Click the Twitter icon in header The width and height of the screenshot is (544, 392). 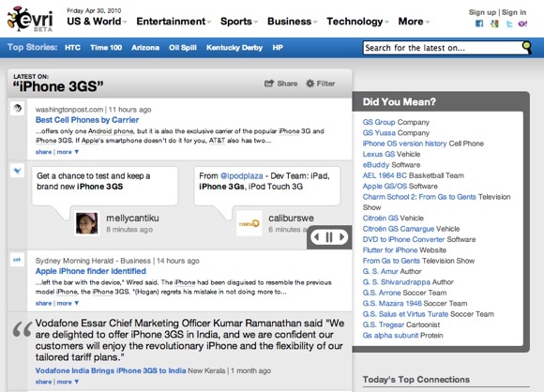coord(509,23)
